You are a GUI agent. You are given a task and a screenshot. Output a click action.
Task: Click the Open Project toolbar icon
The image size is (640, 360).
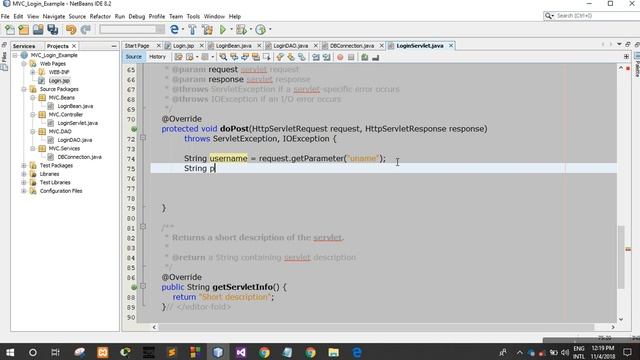click(x=38, y=29)
